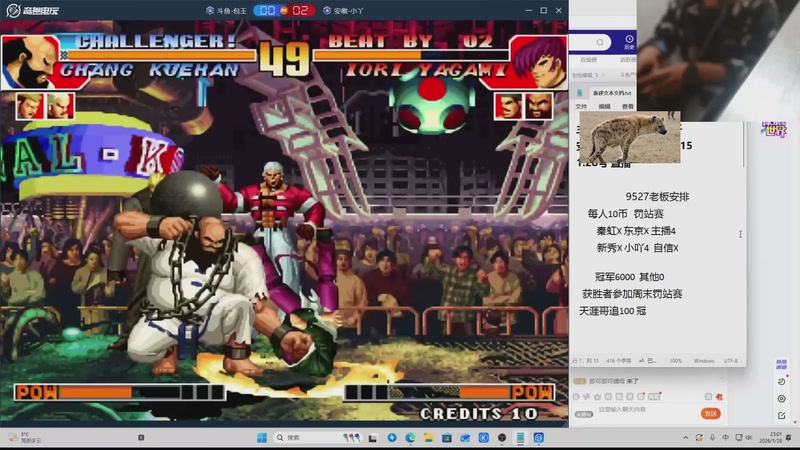Click the edit/share square icon in sidebar

point(782,415)
